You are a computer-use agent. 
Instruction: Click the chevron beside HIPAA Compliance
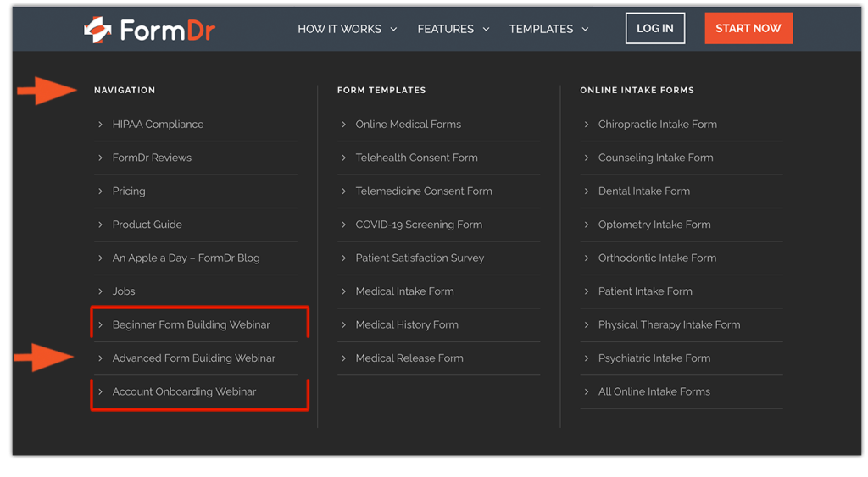(x=100, y=125)
